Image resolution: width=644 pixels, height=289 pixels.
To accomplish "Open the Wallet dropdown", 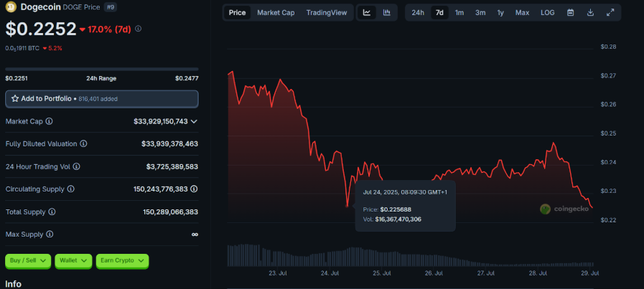I will [x=74, y=261].
